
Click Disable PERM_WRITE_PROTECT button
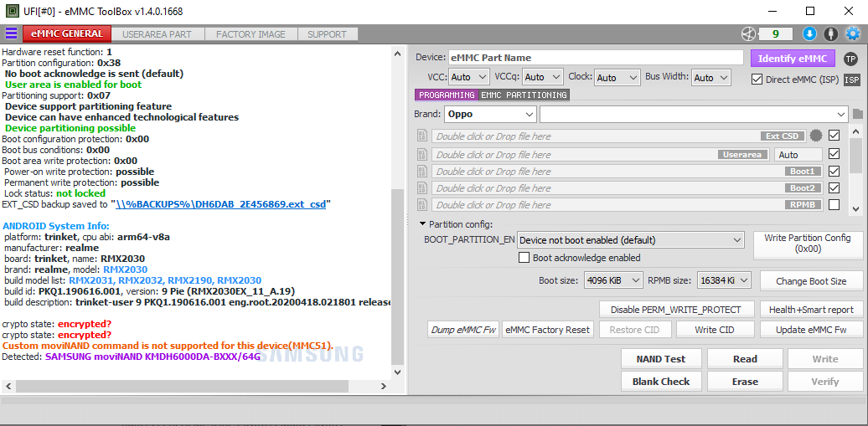pyautogui.click(x=678, y=310)
